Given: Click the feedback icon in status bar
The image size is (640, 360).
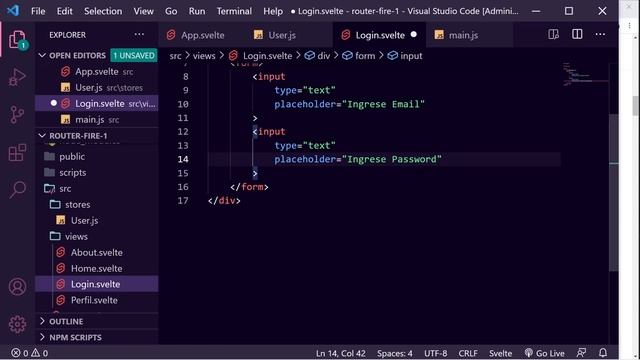Looking at the screenshot, I should pyautogui.click(x=581, y=353).
